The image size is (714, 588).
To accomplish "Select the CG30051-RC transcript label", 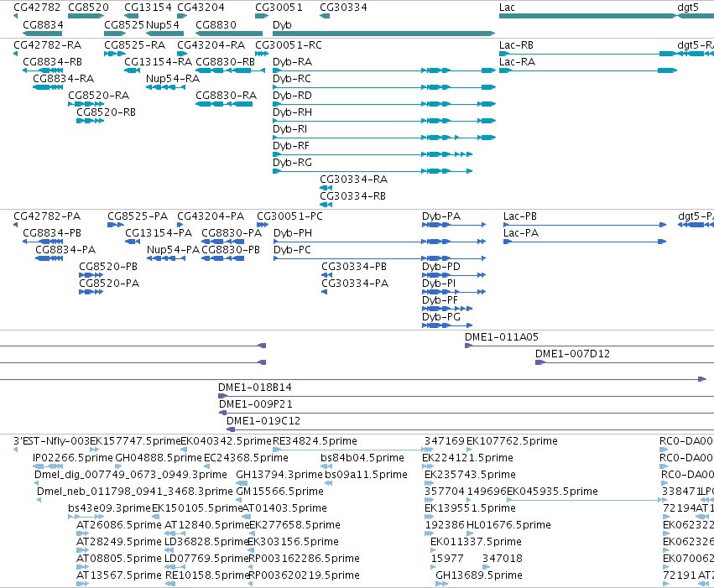I will (x=289, y=45).
